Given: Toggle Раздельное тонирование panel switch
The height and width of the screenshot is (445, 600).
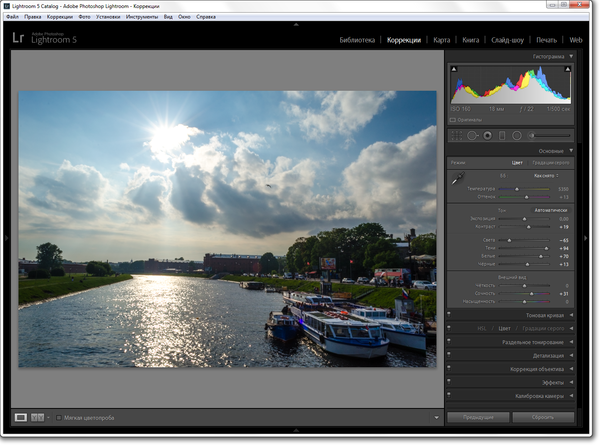Looking at the screenshot, I should pyautogui.click(x=449, y=342).
